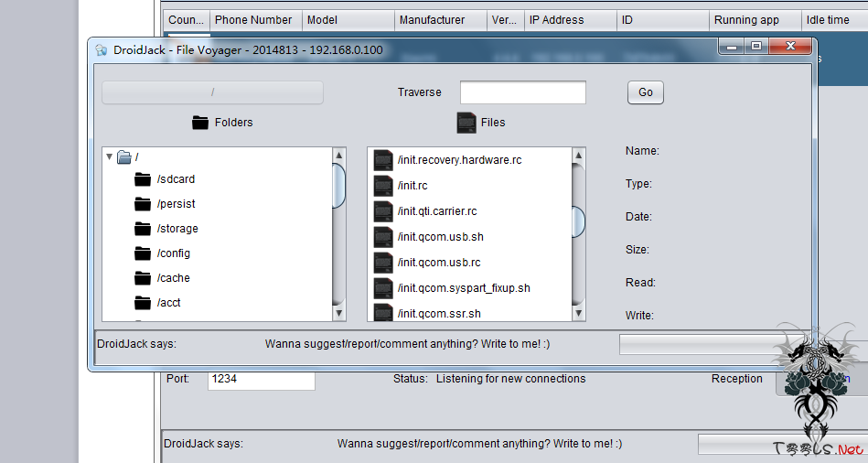The width and height of the screenshot is (868, 463).
Task: Click the Reception label in main window
Action: pos(737,379)
